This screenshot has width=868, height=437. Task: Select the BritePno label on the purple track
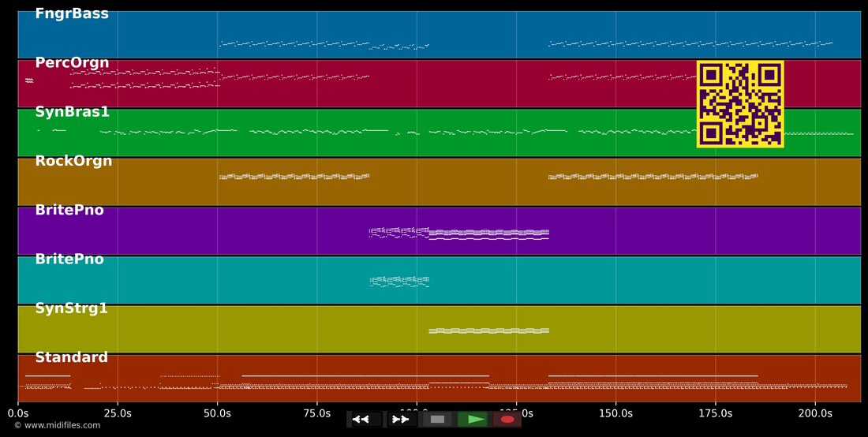[69, 210]
